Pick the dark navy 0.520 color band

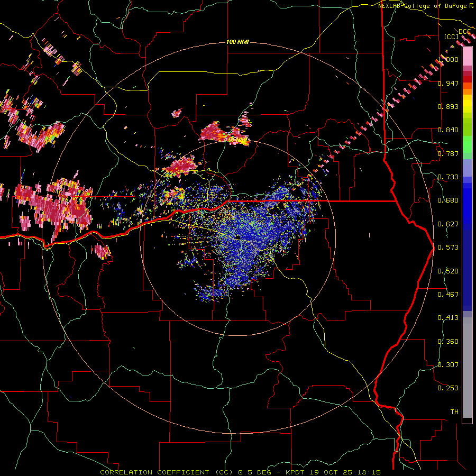point(467,271)
